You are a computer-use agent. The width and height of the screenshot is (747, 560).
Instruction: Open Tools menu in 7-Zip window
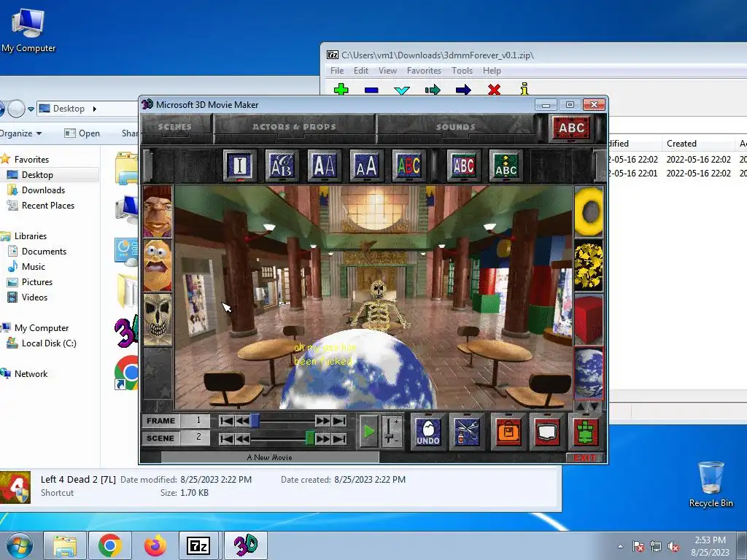coord(462,71)
